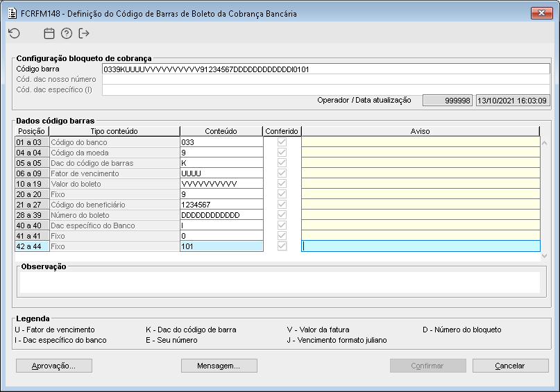Select the Valor do boleto content cell

click(221, 184)
